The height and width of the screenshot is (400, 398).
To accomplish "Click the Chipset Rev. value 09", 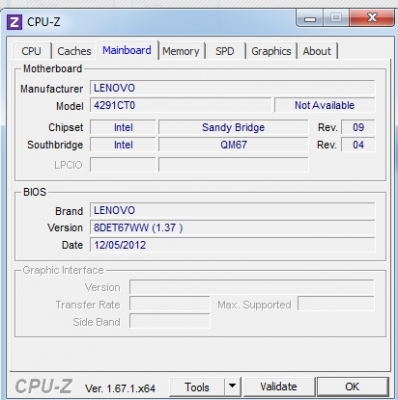I will pyautogui.click(x=358, y=127).
